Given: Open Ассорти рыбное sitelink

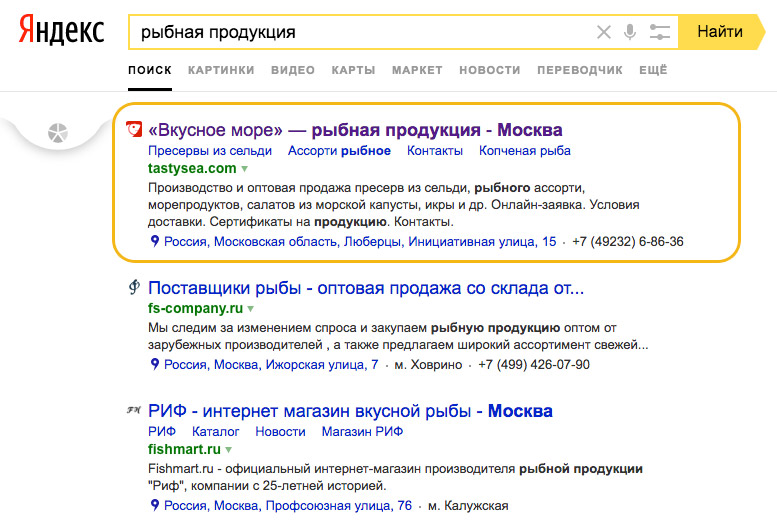Looking at the screenshot, I should pyautogui.click(x=339, y=151).
